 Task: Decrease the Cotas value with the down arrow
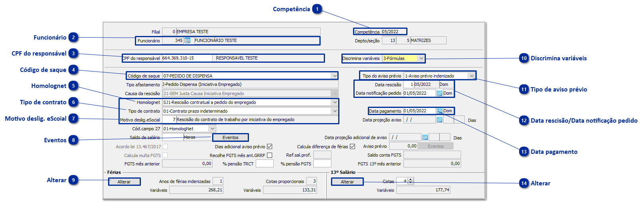pyautogui.click(x=410, y=183)
